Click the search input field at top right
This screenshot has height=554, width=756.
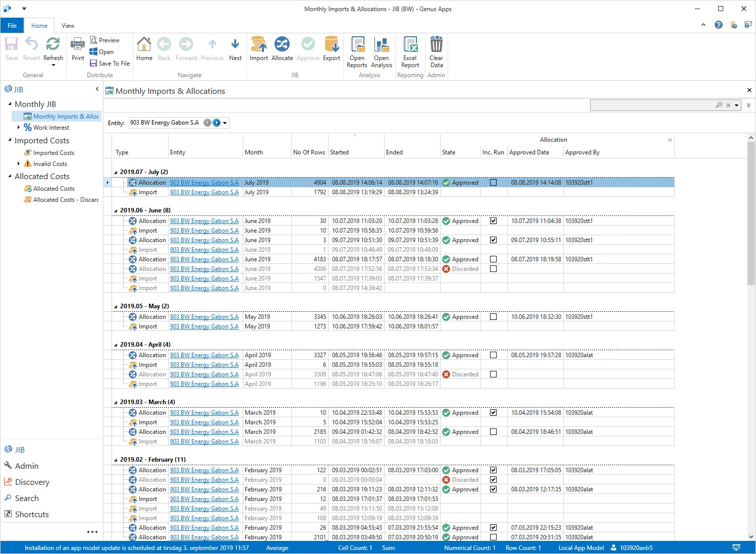[651, 105]
